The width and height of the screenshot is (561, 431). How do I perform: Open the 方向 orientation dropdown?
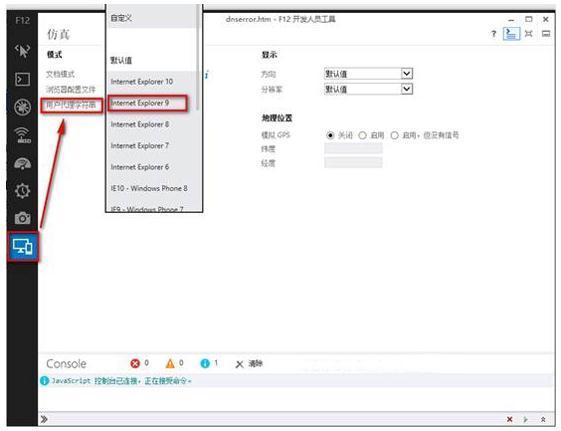368,74
